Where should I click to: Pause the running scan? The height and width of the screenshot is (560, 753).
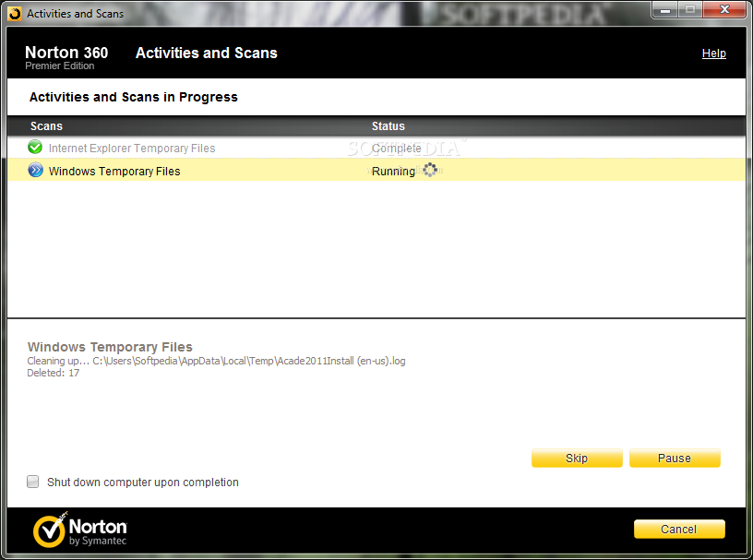point(675,459)
